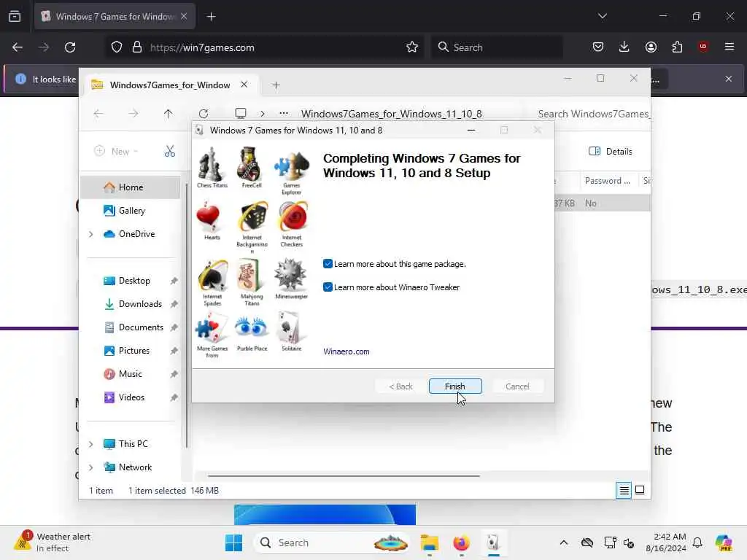Open Downloads in Explorer quick access
The image size is (747, 560).
(x=130, y=304)
